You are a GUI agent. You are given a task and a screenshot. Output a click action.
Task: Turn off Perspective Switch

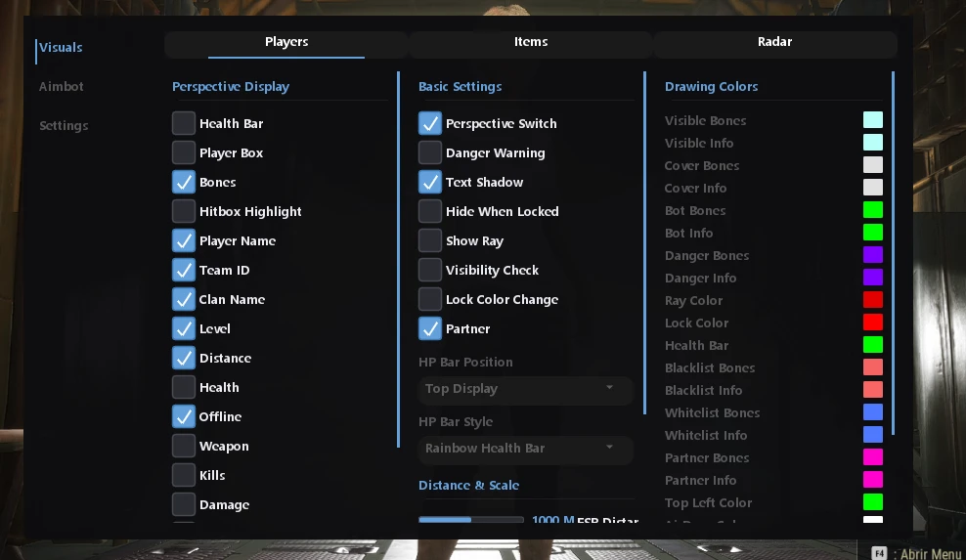pos(430,123)
